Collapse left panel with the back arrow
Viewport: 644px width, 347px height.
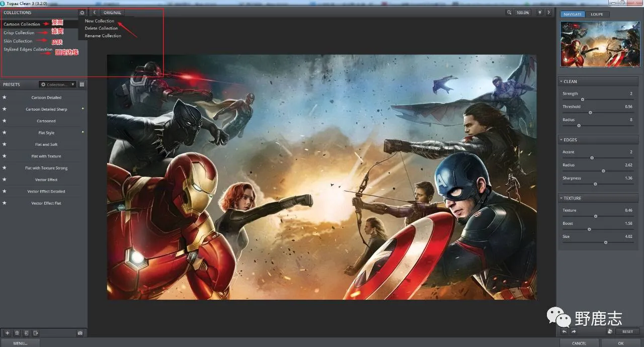95,13
